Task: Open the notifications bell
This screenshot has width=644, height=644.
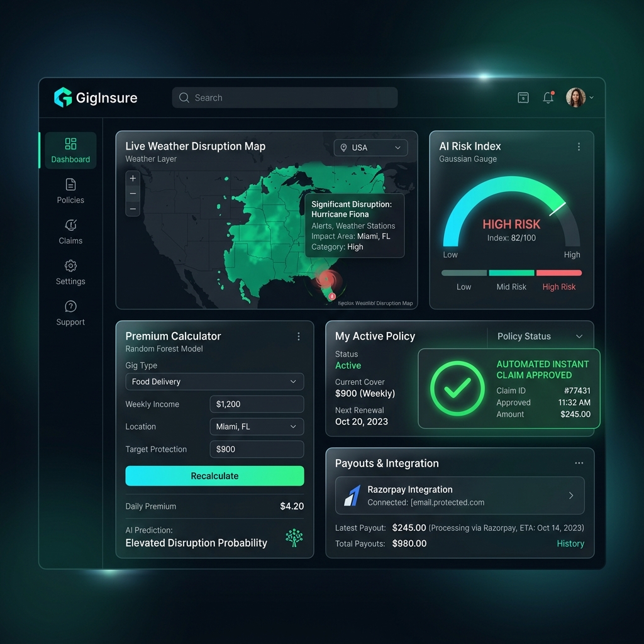Action: (x=548, y=97)
